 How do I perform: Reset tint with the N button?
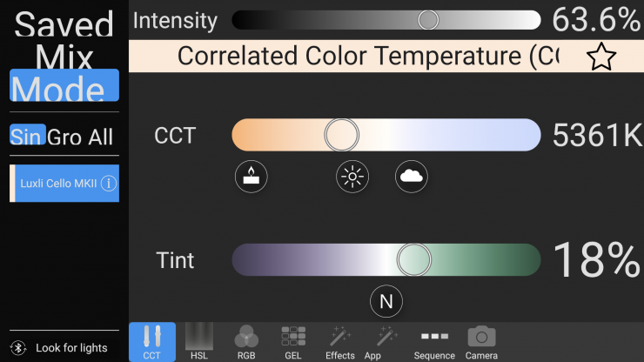click(386, 302)
